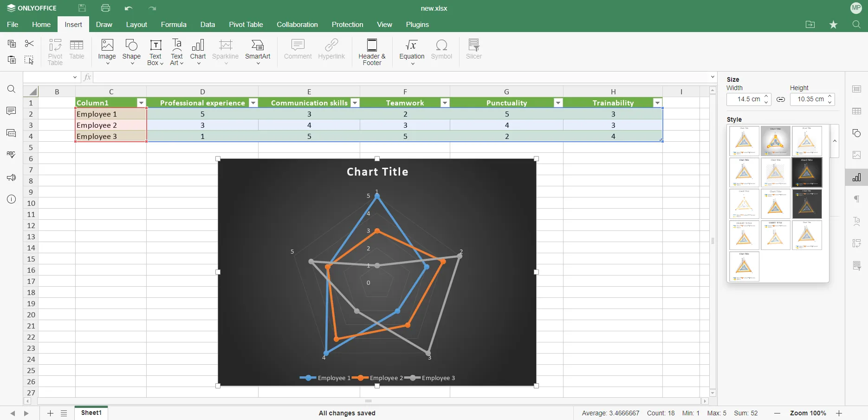868x420 pixels.
Task: Insert a Slicer
Action: pyautogui.click(x=473, y=49)
